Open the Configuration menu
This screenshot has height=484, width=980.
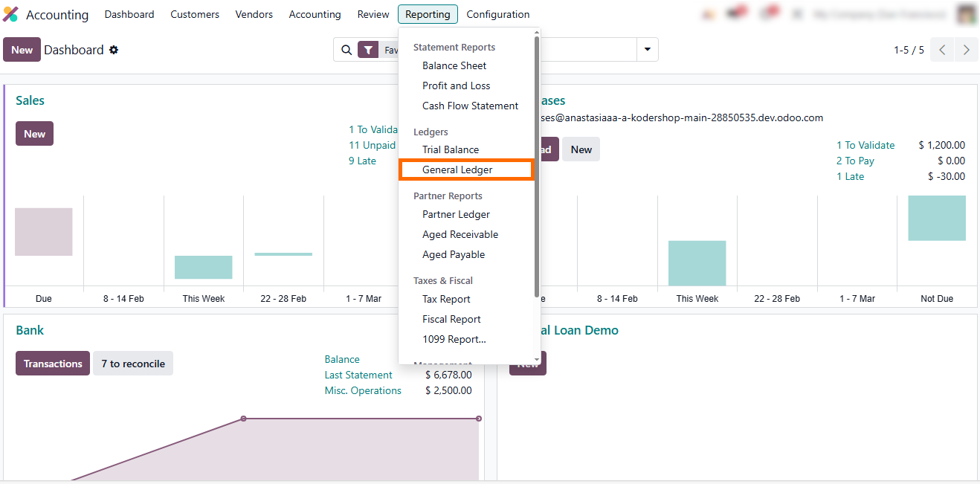tap(497, 14)
